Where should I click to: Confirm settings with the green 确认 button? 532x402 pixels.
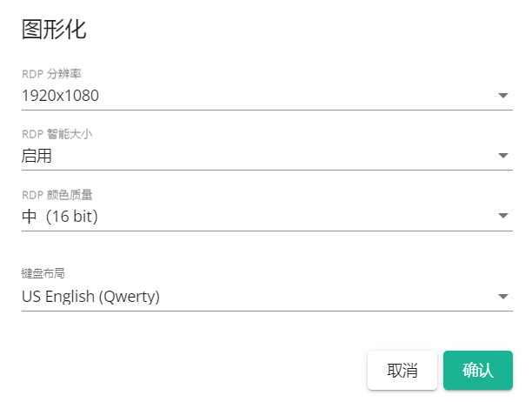[477, 370]
